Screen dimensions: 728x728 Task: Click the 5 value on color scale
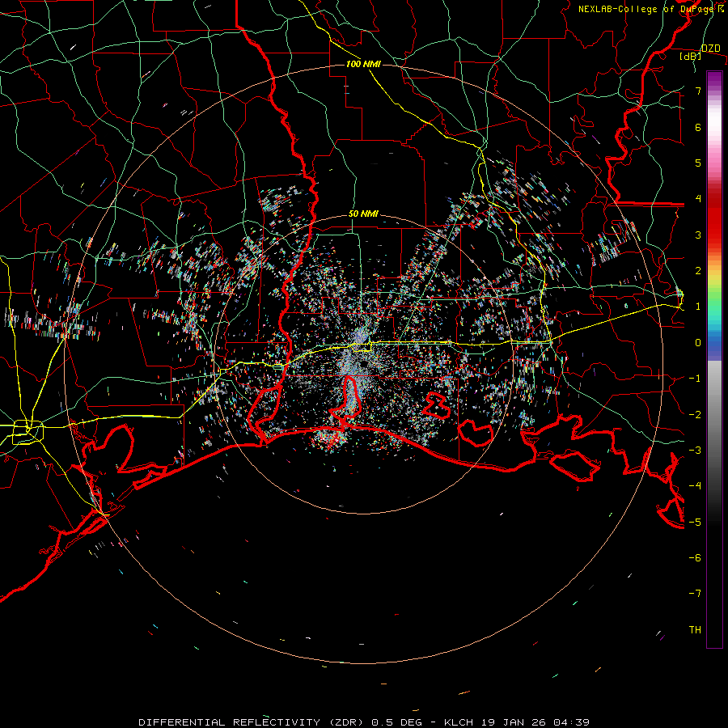698,163
